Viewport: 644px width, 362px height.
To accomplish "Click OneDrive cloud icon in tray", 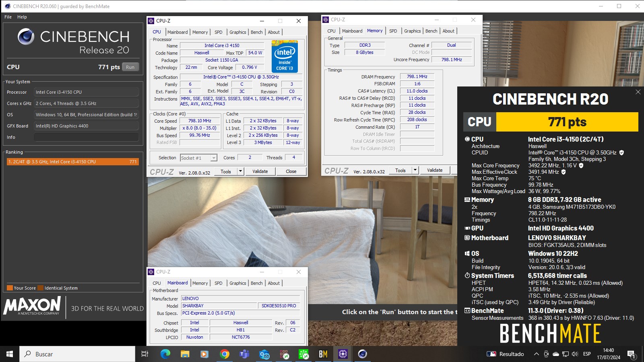I will click(556, 354).
